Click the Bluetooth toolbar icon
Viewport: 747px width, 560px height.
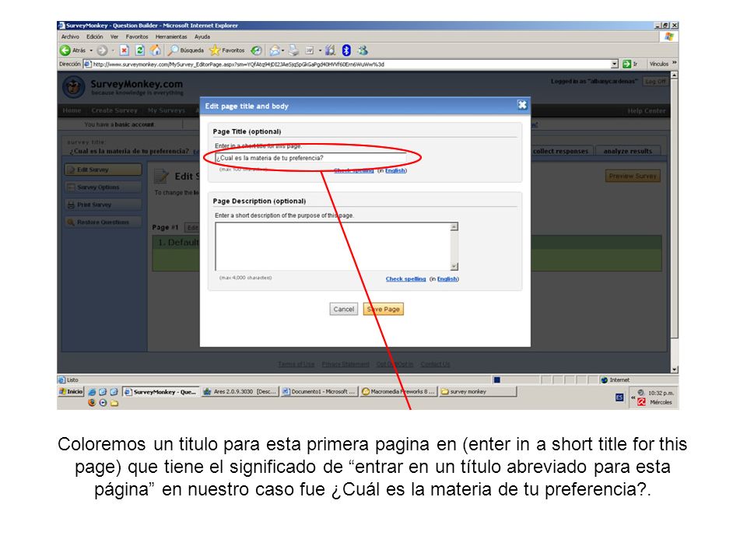(347, 50)
